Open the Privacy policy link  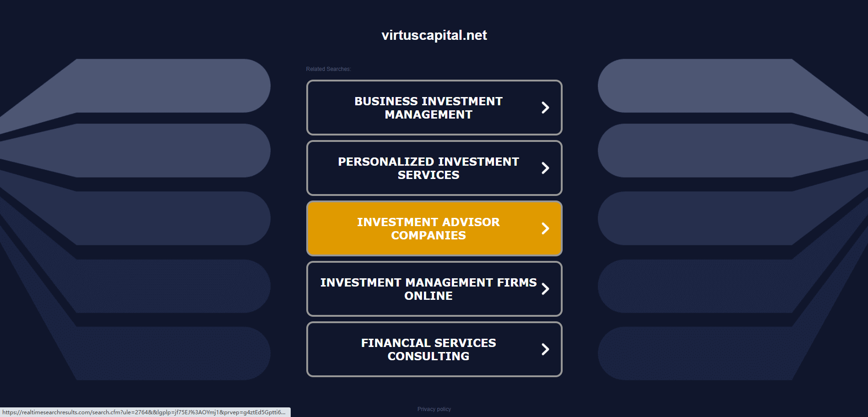click(x=434, y=409)
